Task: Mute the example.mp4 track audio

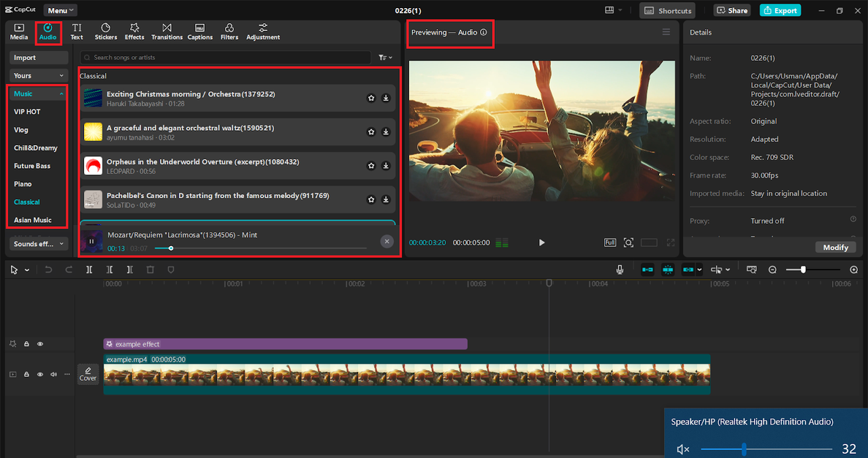Action: [54, 374]
